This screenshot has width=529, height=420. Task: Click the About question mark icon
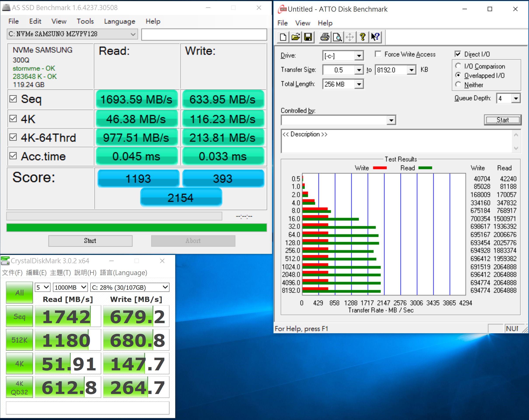[363, 37]
